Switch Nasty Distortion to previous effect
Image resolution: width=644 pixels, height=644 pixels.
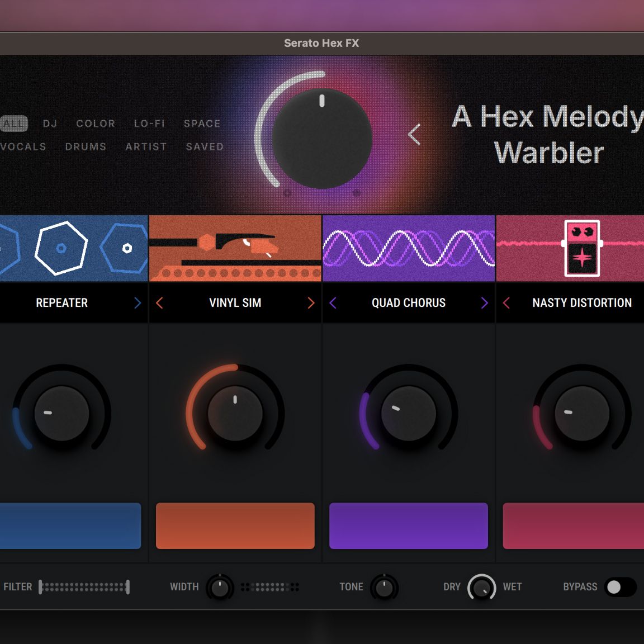(x=506, y=303)
